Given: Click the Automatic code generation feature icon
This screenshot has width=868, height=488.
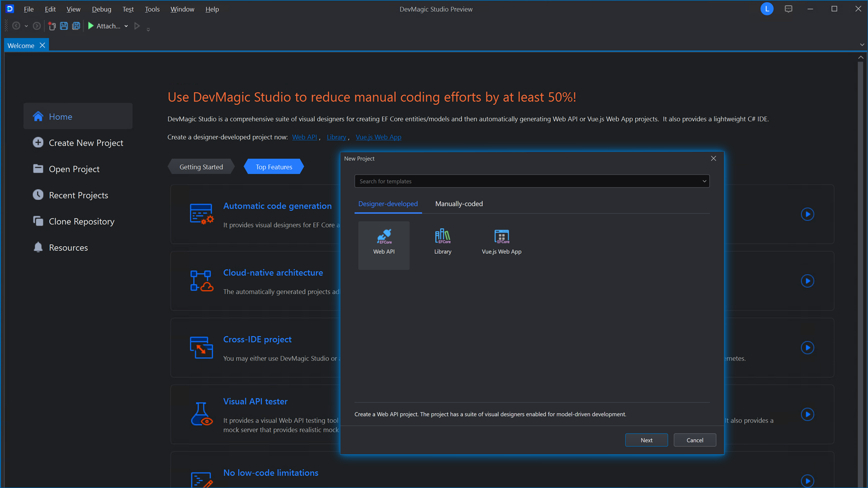Looking at the screenshot, I should click(201, 214).
